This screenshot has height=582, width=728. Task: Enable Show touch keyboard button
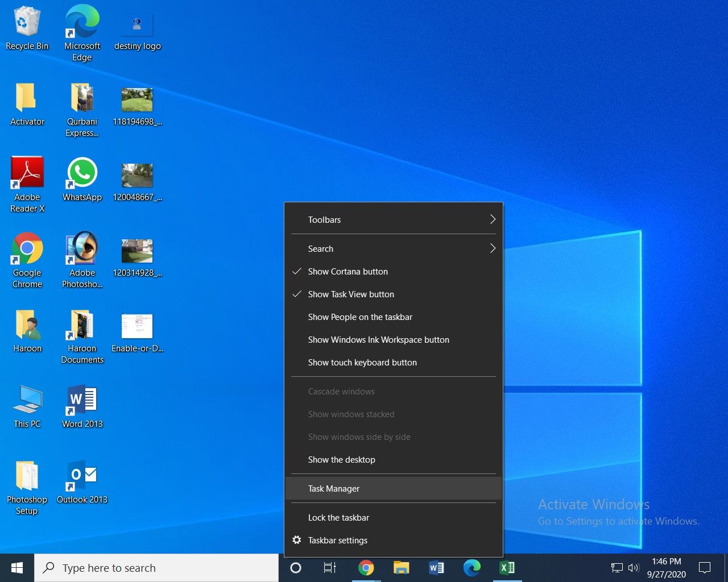click(x=394, y=363)
